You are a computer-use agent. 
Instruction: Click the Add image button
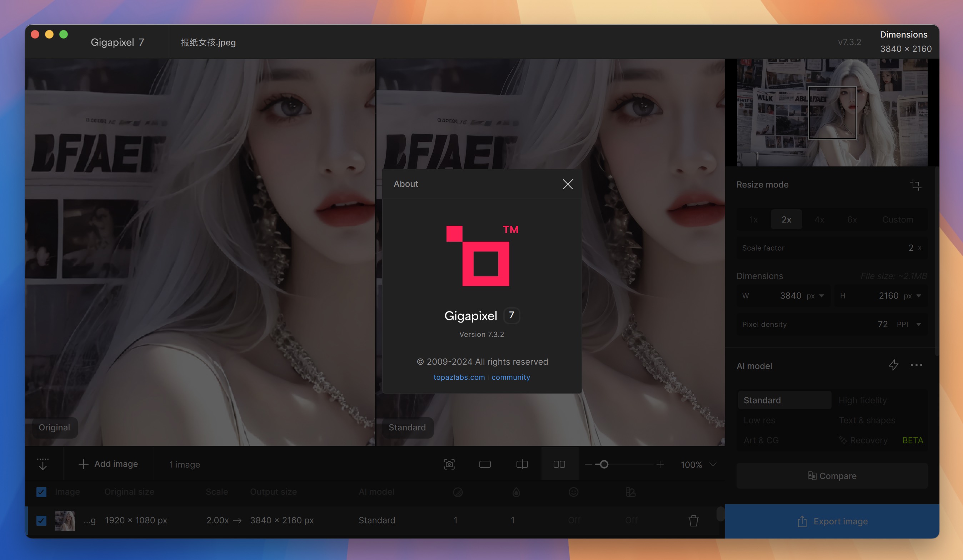pyautogui.click(x=108, y=464)
